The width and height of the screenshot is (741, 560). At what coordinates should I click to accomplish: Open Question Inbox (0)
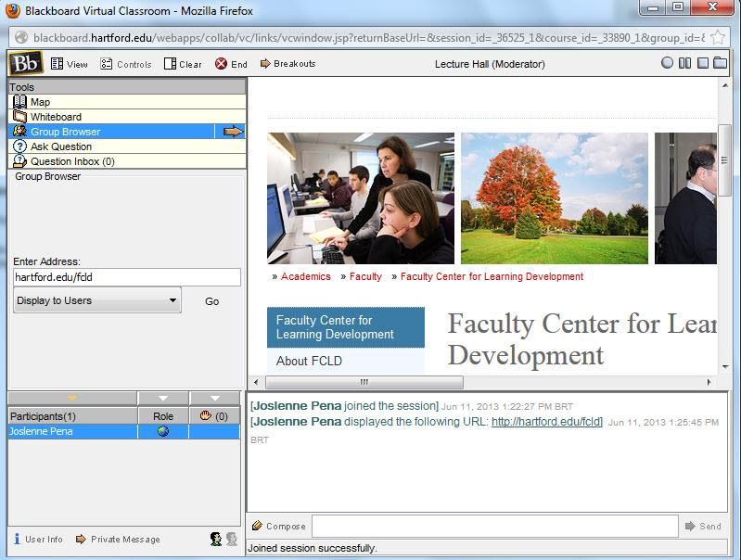[x=127, y=161]
